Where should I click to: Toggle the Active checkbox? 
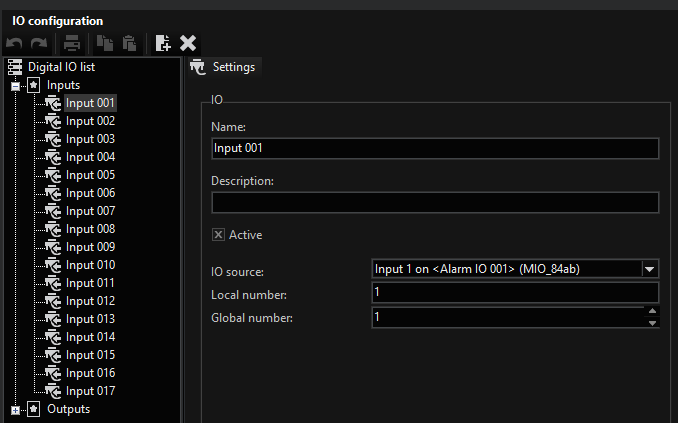coord(218,235)
